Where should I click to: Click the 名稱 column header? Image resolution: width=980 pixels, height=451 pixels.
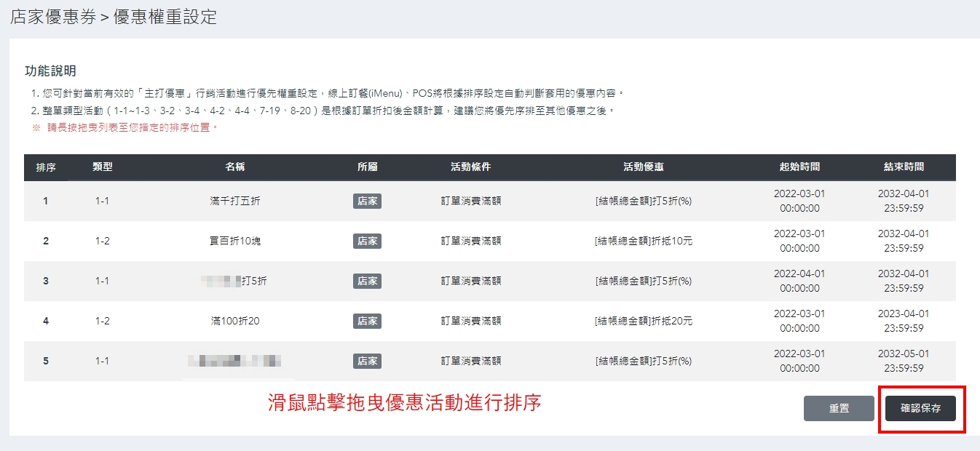coord(234,167)
